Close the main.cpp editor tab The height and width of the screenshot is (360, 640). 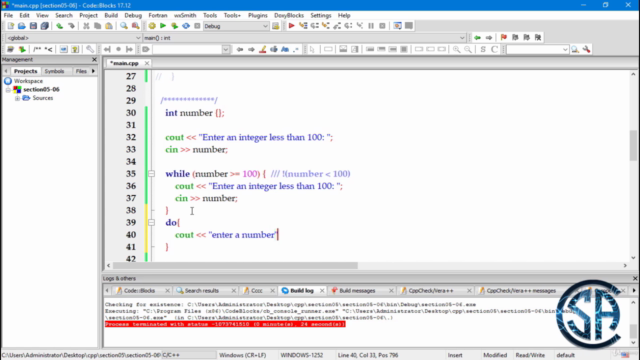(147, 63)
